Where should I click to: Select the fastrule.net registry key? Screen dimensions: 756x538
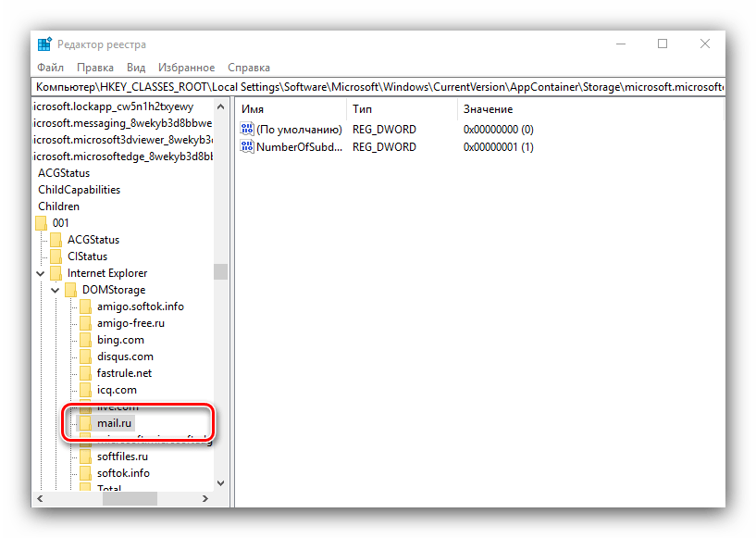tap(124, 373)
